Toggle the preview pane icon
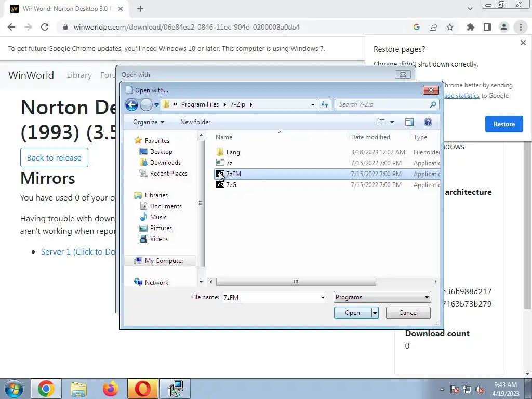This screenshot has width=532, height=399. click(409, 122)
